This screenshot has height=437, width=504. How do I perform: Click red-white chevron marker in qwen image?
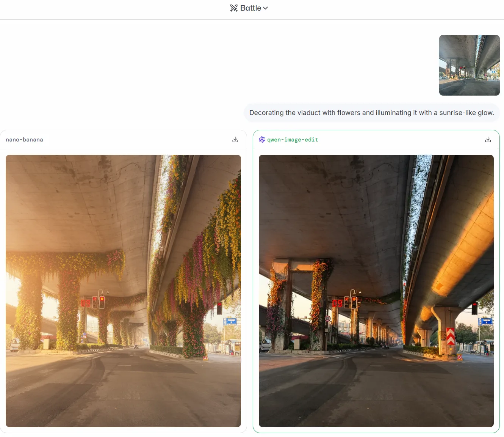click(x=450, y=336)
